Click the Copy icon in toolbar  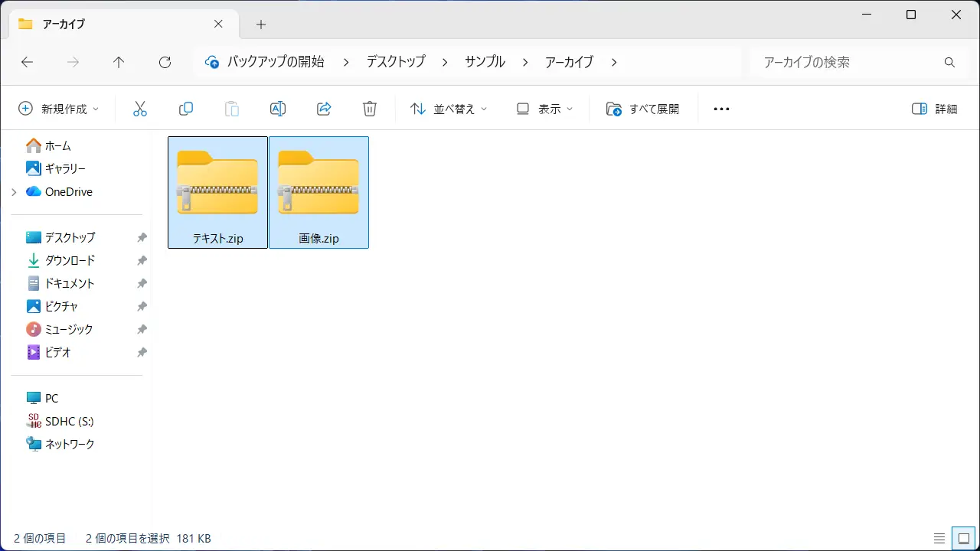coord(185,109)
